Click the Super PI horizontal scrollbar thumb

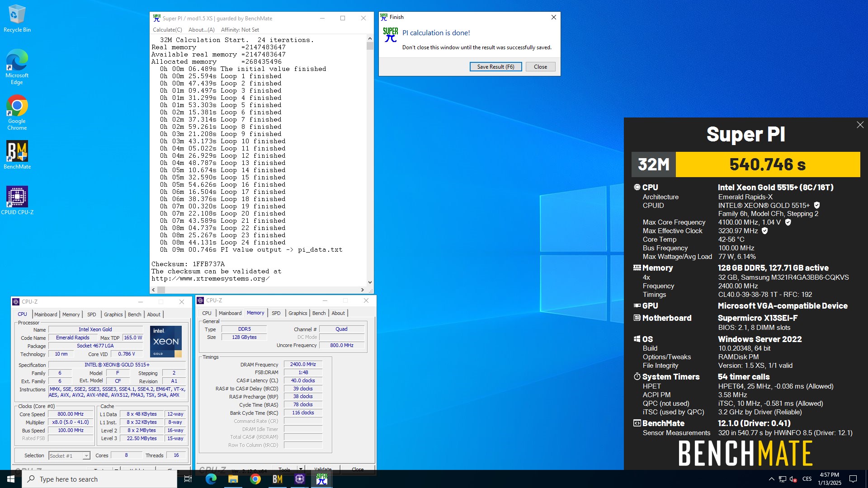tap(161, 290)
